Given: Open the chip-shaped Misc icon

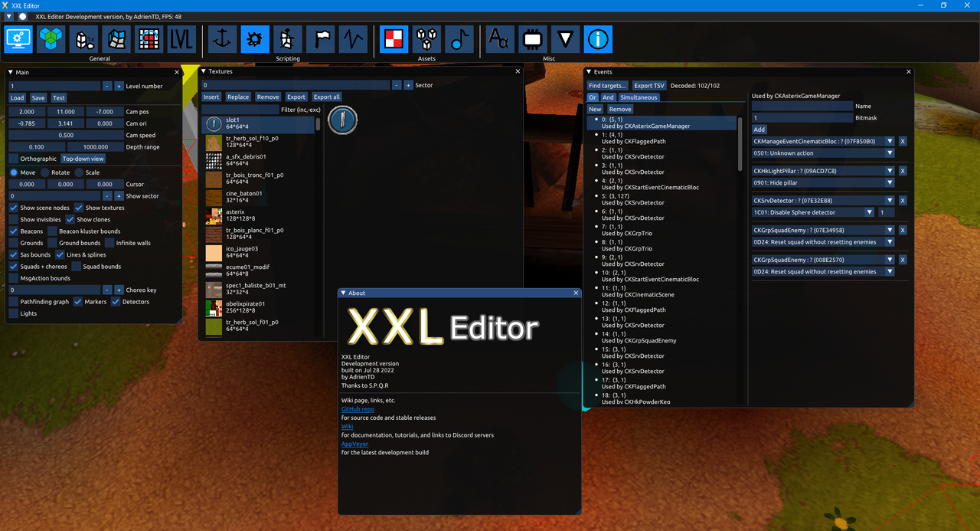Looking at the screenshot, I should point(533,39).
